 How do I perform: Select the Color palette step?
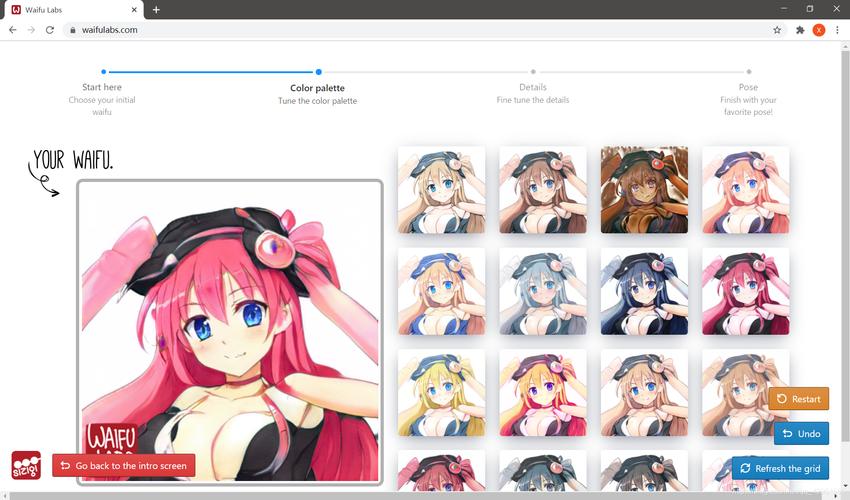[318, 94]
